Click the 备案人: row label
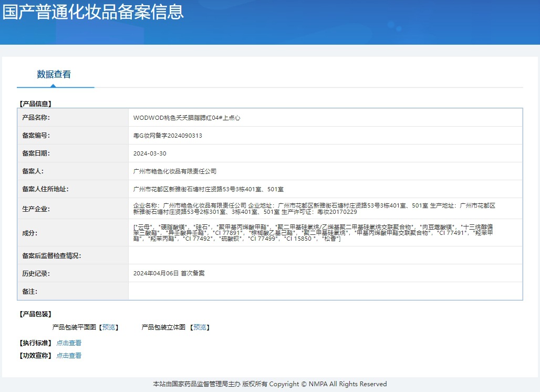 (x=33, y=171)
